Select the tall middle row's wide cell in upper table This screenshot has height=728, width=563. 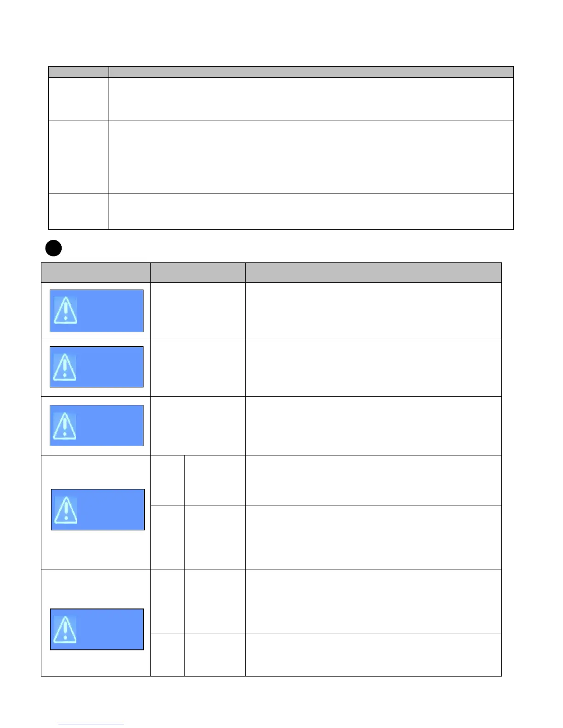pos(311,156)
